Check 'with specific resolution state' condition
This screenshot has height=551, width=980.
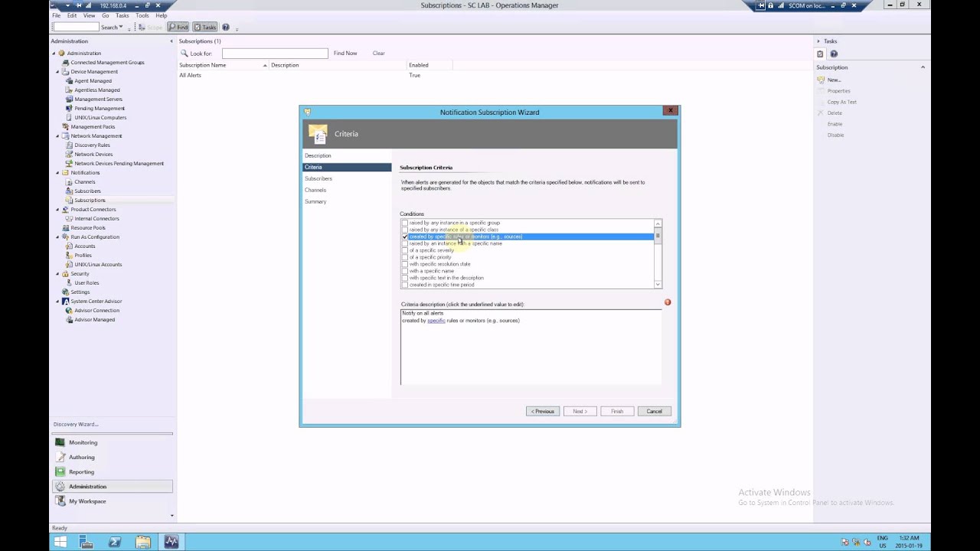coord(405,264)
